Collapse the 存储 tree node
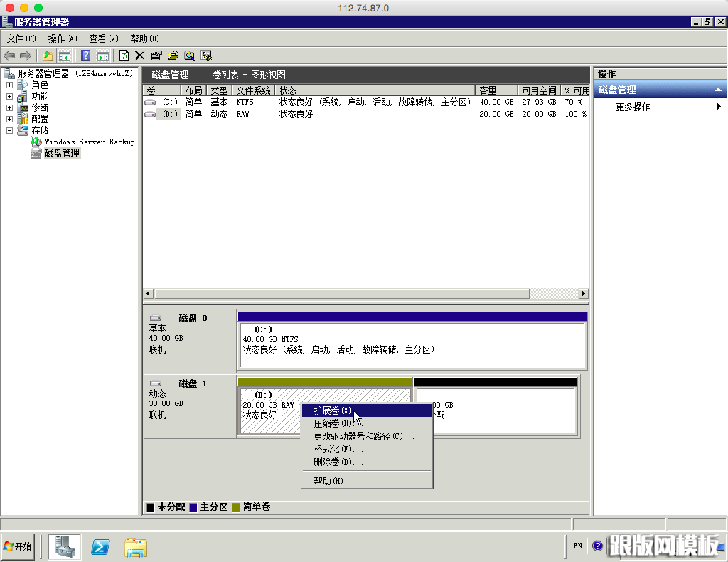 point(10,131)
